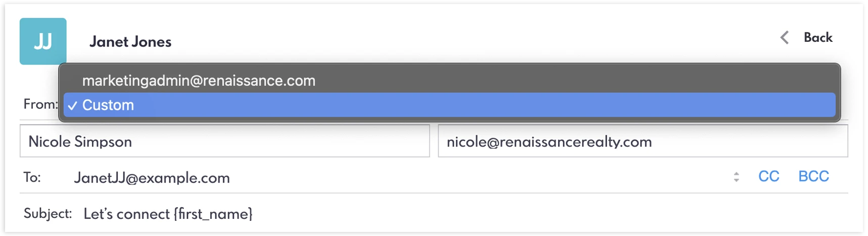Image resolution: width=868 pixels, height=236 pixels.
Task: Click the Janet Jones contact name
Action: point(130,42)
